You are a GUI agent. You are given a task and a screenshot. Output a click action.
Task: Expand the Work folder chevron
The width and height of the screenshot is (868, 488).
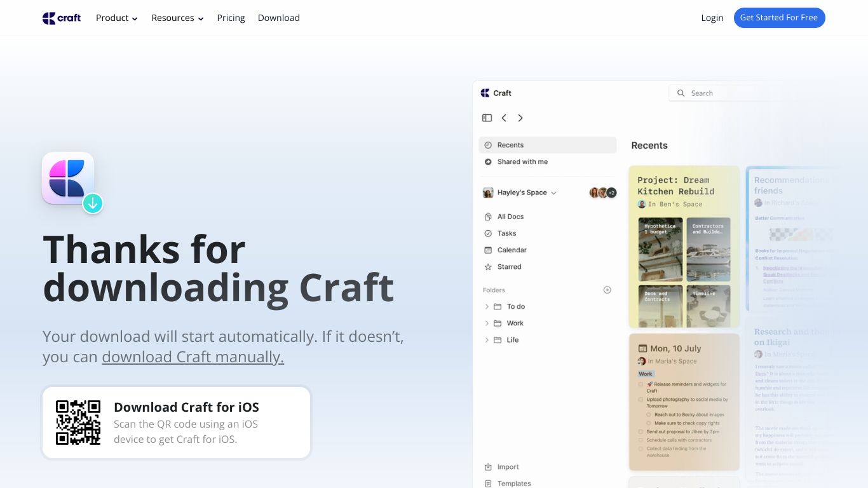(487, 323)
